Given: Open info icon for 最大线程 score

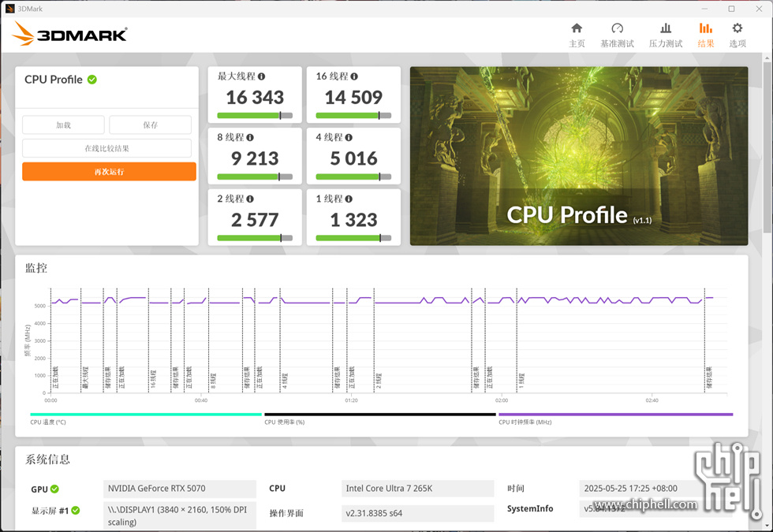Looking at the screenshot, I should click(261, 76).
